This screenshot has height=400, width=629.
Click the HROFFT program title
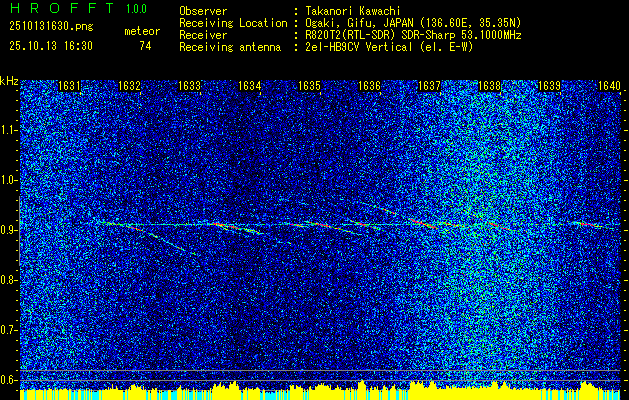62,8
